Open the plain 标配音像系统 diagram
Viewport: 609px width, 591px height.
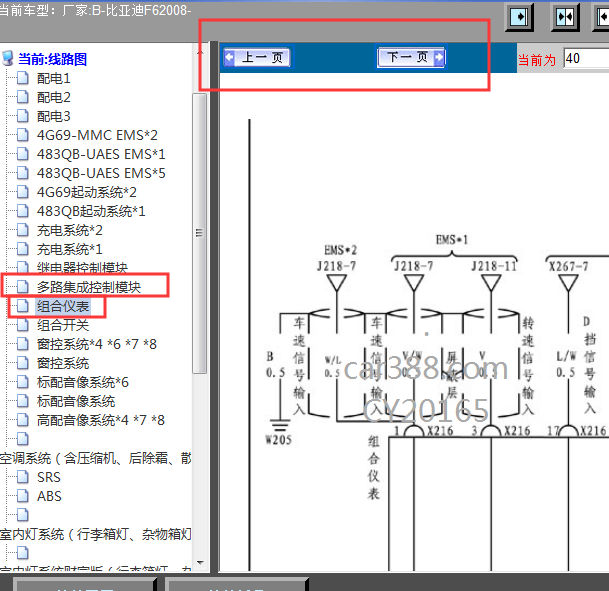(76, 402)
